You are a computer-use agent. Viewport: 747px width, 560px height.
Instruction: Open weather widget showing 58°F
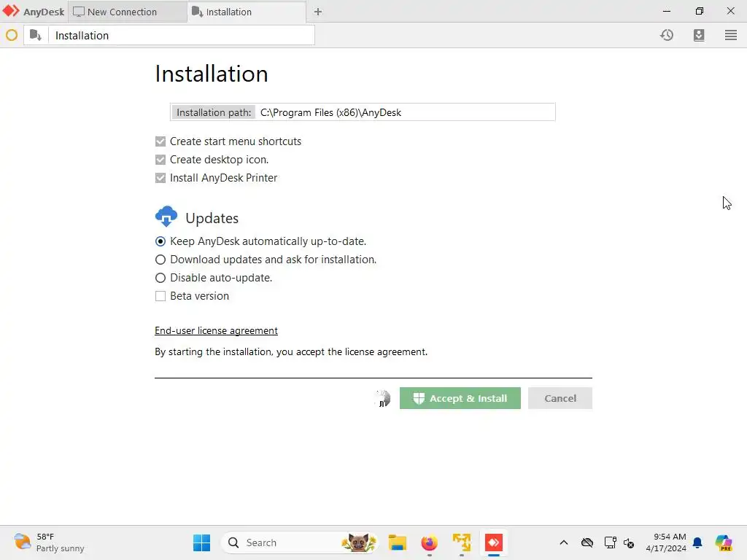[49, 542]
